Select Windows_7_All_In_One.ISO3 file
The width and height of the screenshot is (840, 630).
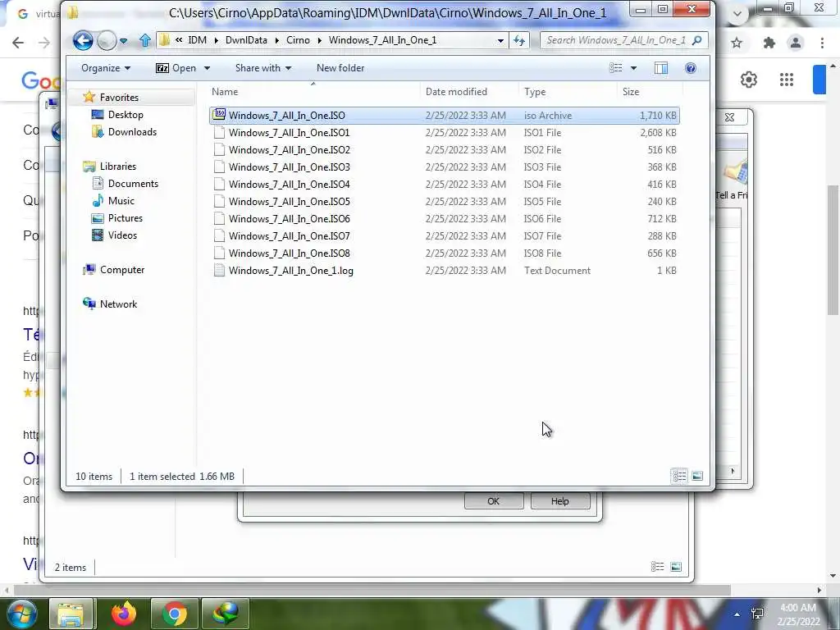[x=444, y=167]
